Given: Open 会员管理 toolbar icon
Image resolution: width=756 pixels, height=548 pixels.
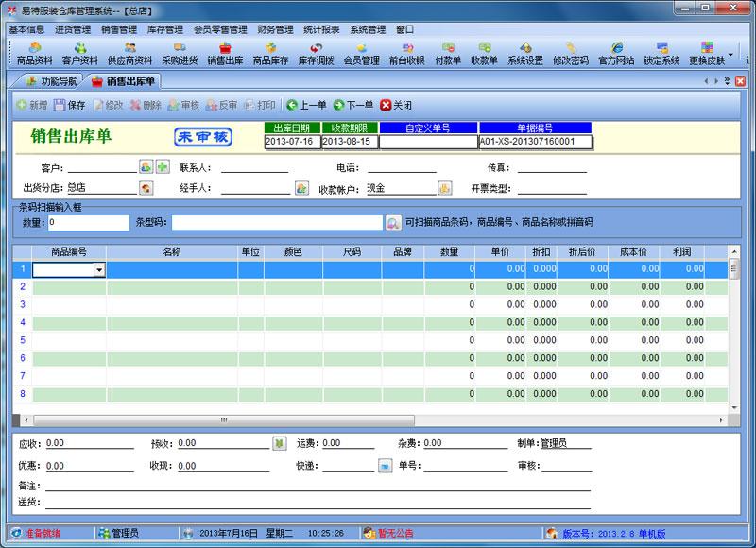Looking at the screenshot, I should pyautogui.click(x=361, y=54).
